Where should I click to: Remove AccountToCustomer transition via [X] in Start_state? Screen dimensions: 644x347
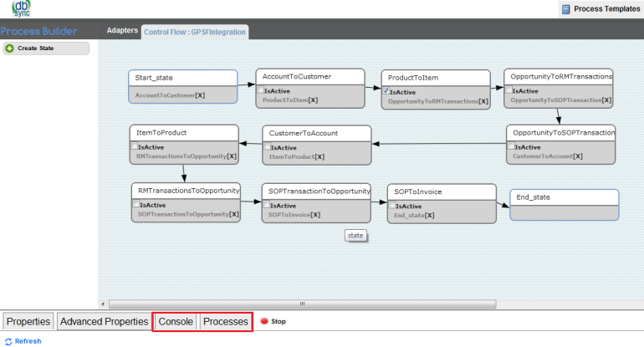(200, 95)
